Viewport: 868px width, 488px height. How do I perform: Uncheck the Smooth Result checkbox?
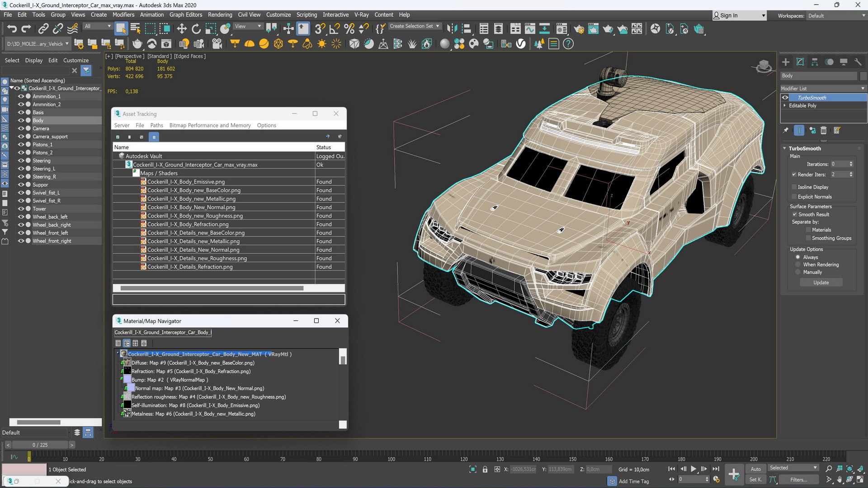click(x=795, y=215)
